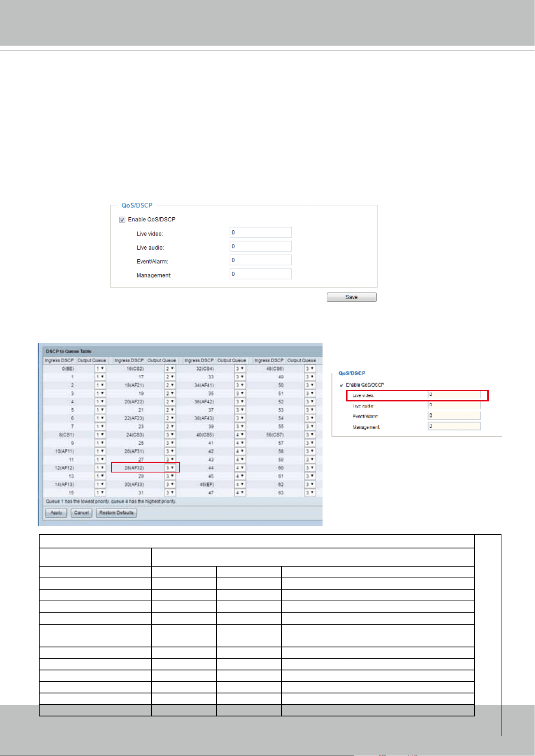Open output queue dropdown for 40(CS5)
This screenshot has height=756, width=535.
240,435
